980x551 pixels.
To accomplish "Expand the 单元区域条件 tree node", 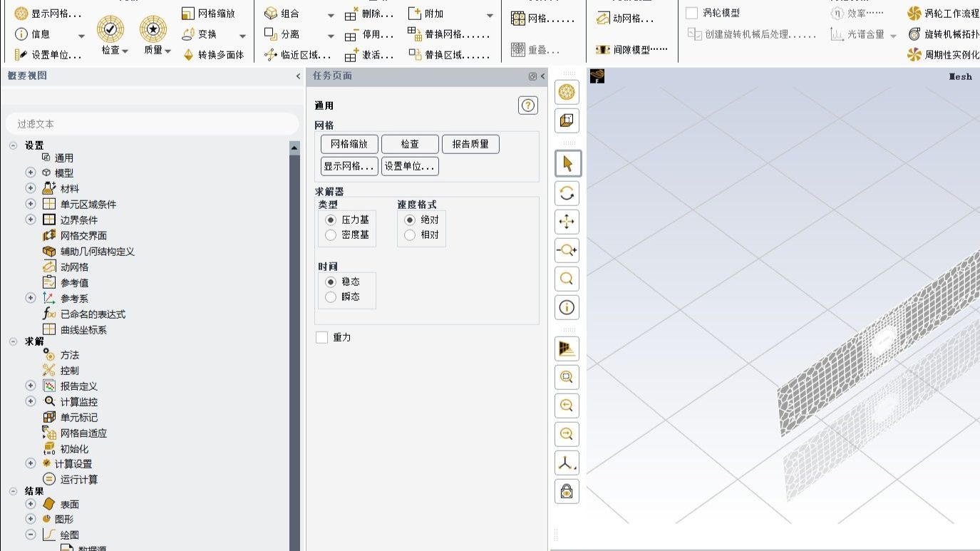I will 31,204.
